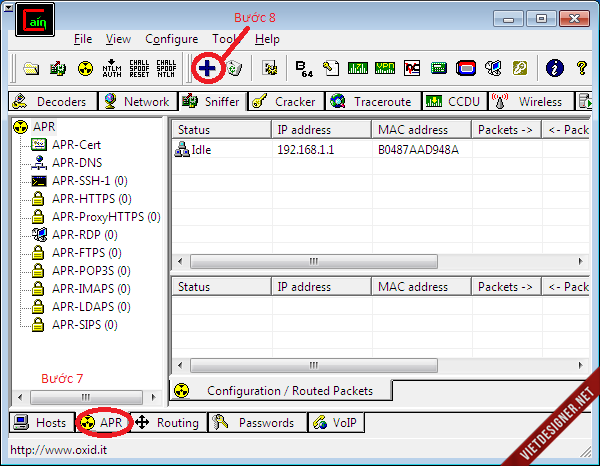Viewport: 600px width, 466px height.
Task: Sort upper table by Status column
Action: tap(222, 130)
